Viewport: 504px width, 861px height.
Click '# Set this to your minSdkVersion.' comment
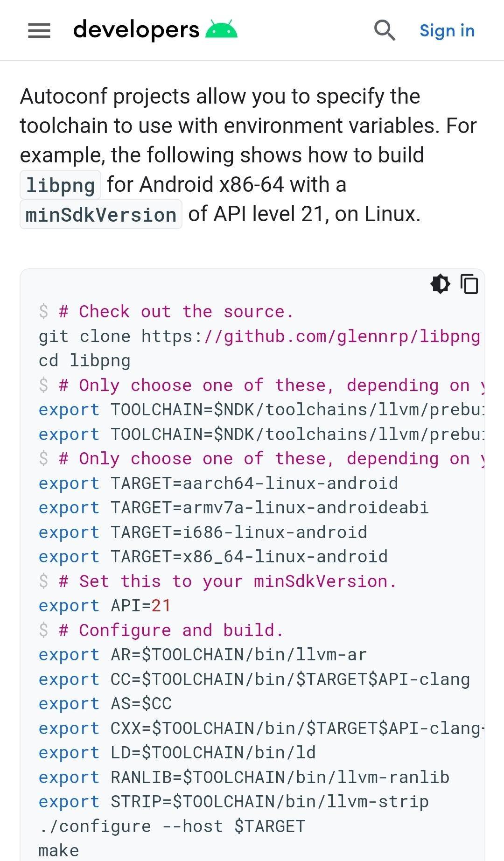[227, 581]
